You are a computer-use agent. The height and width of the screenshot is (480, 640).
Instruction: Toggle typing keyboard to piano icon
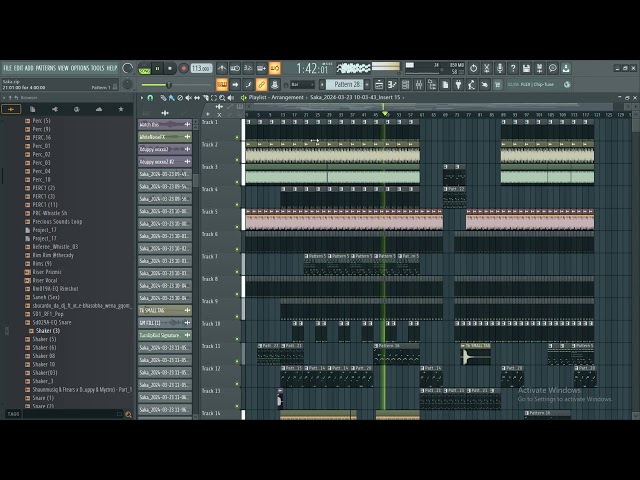point(222,84)
